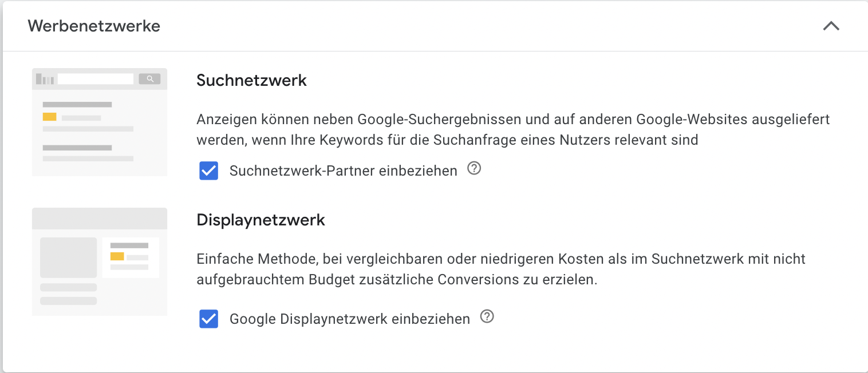Click the Suchnetzwerk description starting 'Anzeigen können'

tap(513, 130)
